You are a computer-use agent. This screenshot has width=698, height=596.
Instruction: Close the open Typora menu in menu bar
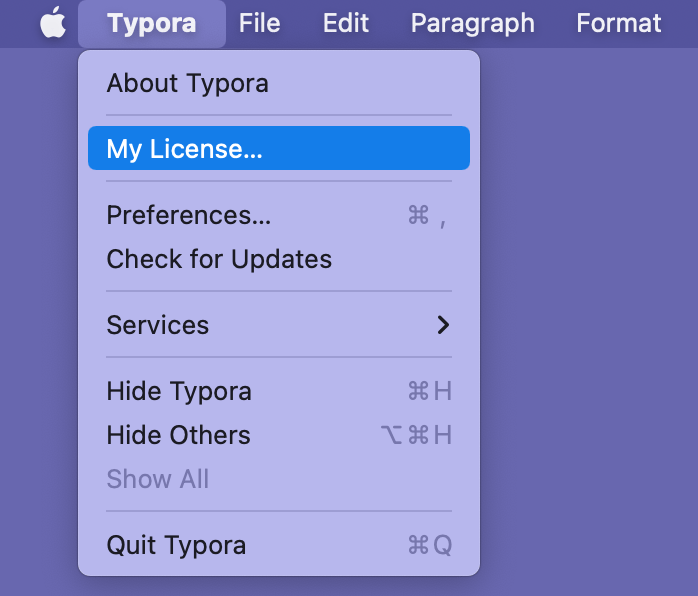tap(151, 23)
